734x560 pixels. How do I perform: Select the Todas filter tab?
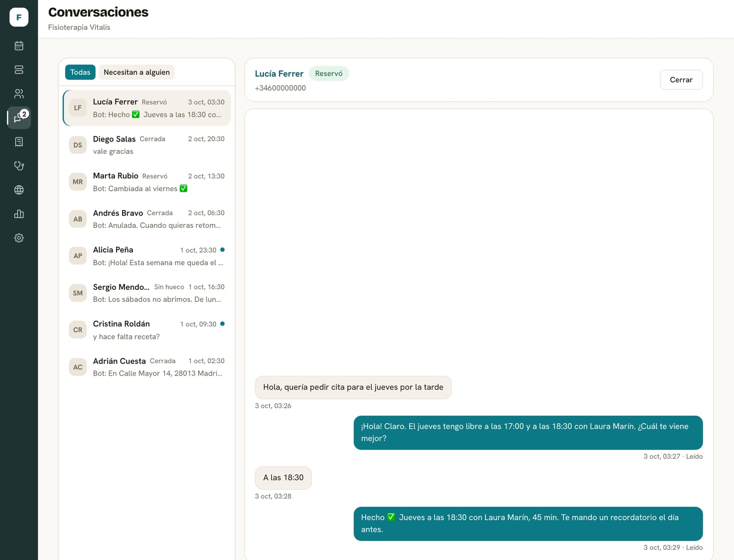[80, 72]
